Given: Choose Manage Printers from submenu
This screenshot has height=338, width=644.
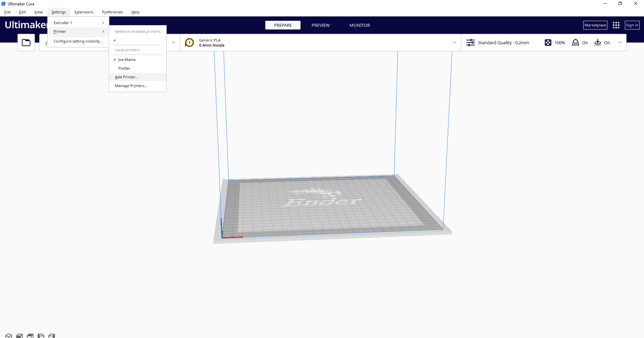Looking at the screenshot, I should [138, 86].
